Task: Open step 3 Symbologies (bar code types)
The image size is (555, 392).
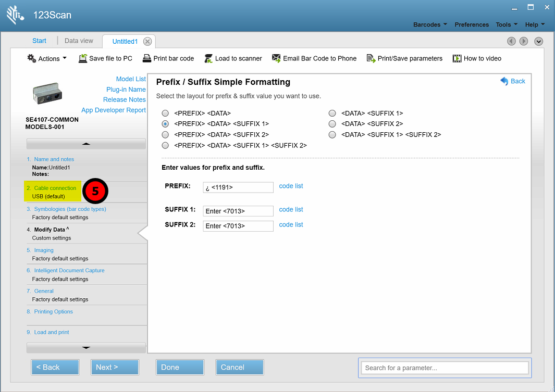Action: (x=70, y=209)
